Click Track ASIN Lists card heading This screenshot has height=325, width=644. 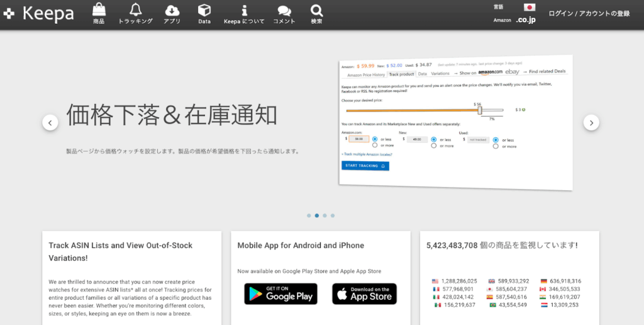point(120,252)
